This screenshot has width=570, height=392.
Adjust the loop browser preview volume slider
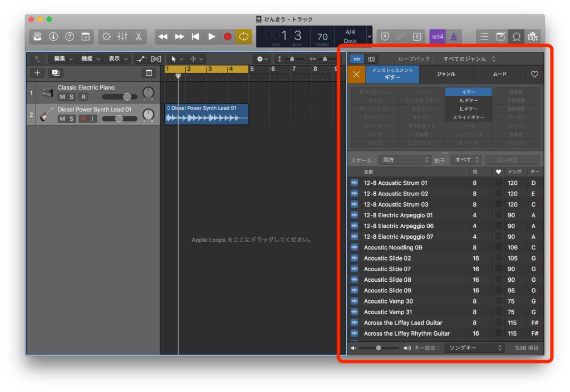click(x=379, y=348)
